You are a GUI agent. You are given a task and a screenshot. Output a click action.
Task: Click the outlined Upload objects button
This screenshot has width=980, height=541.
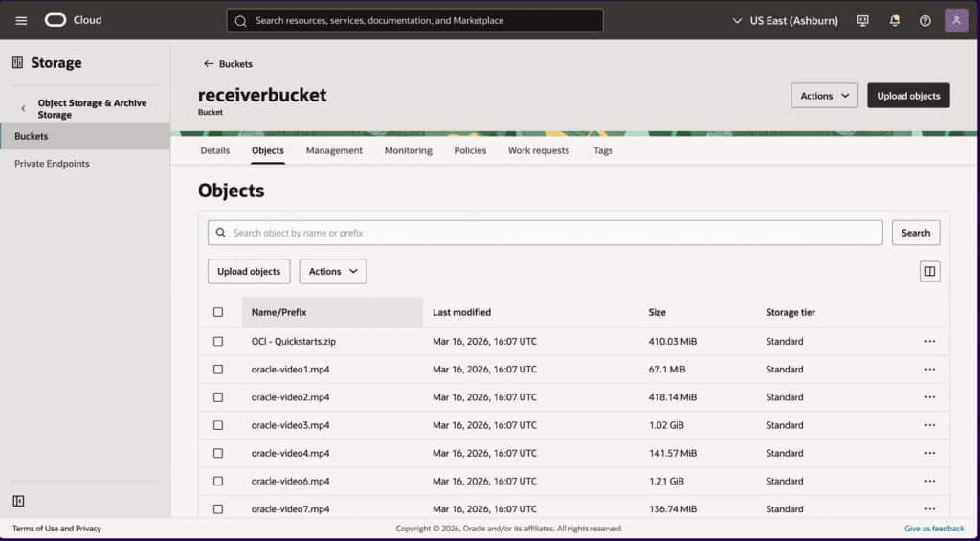click(249, 271)
